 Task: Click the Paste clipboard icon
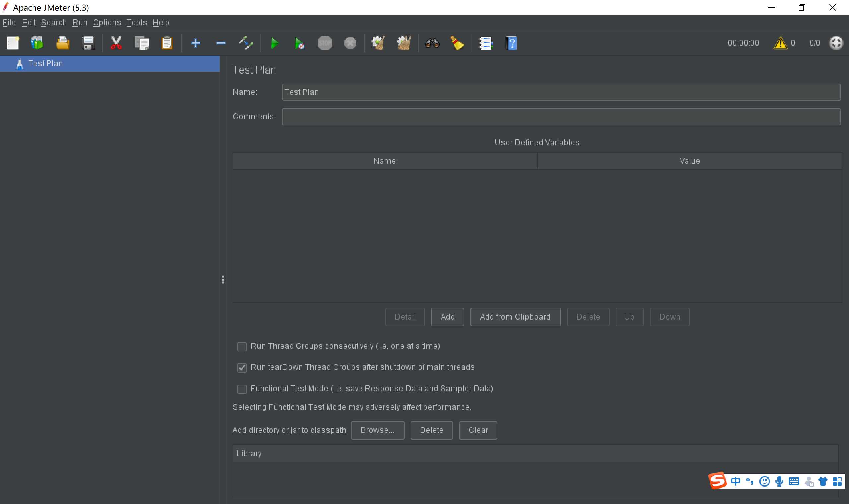coord(167,43)
